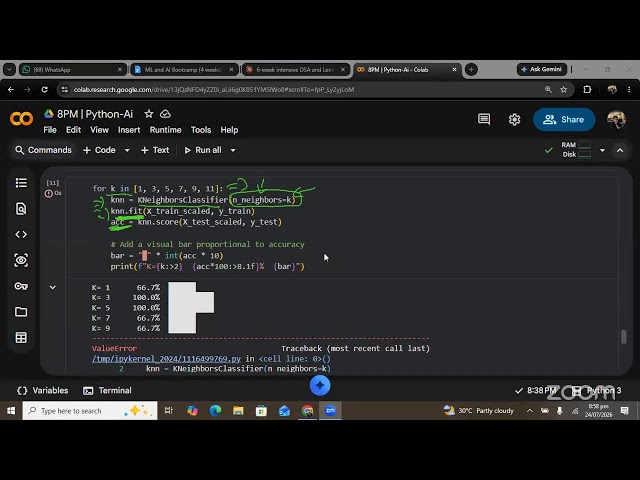Screen dimensions: 640x480
Task: Click Run all button
Action: 203,150
